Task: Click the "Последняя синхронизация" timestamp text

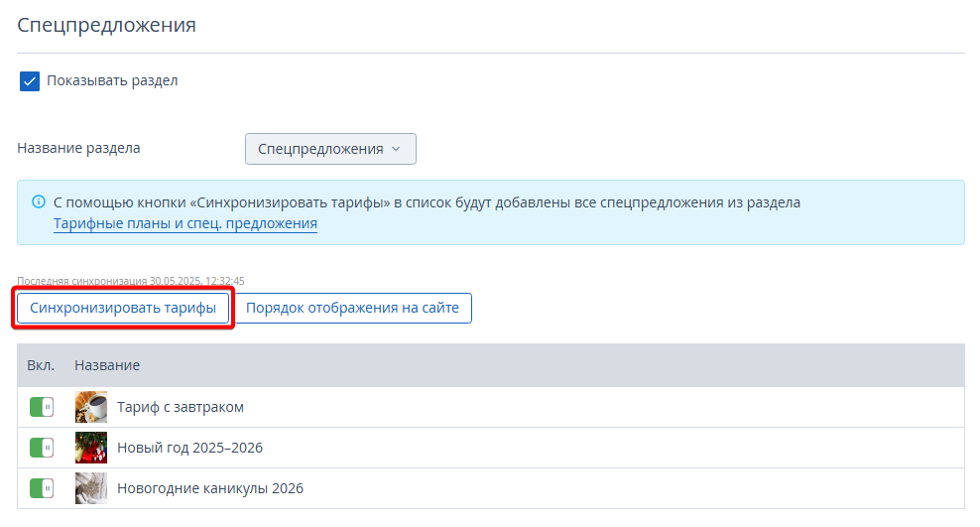Action: point(131,281)
